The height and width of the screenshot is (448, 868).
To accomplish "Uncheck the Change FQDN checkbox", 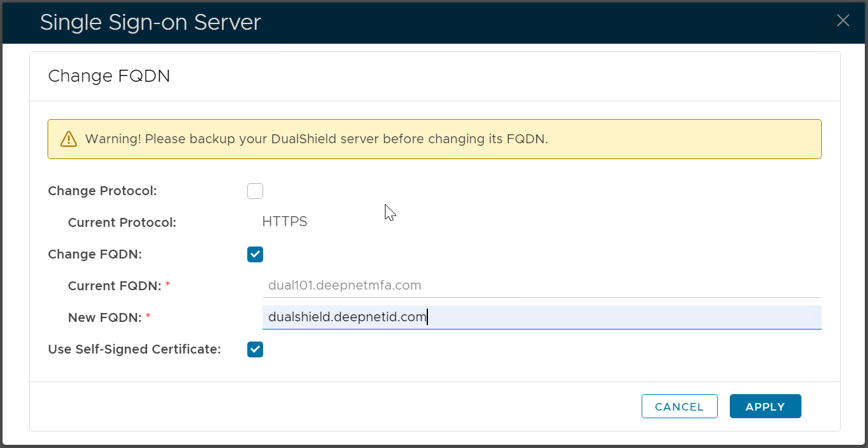I will tap(255, 254).
